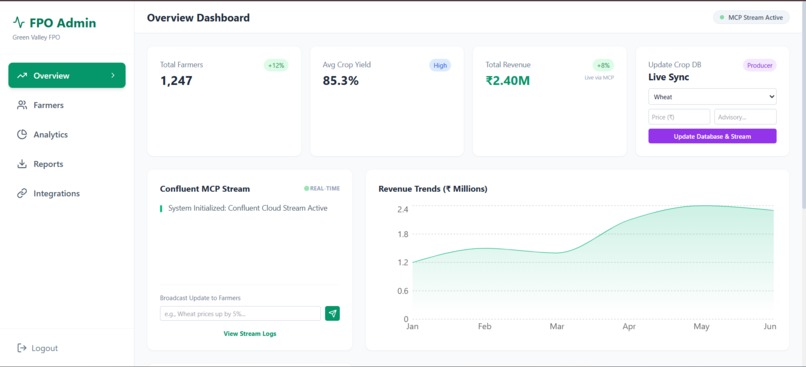Screen dimensions: 806x367
Task: Open the Farmers section
Action: pos(67,105)
